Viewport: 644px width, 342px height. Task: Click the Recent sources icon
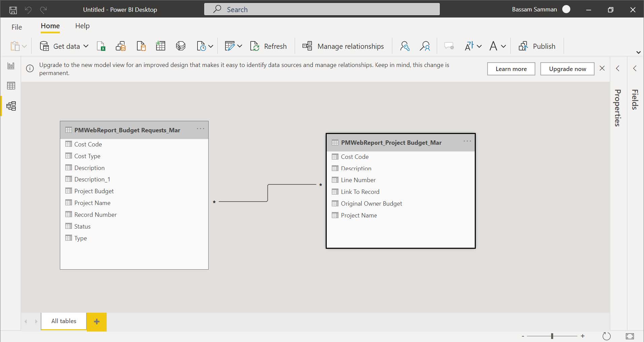(x=201, y=46)
